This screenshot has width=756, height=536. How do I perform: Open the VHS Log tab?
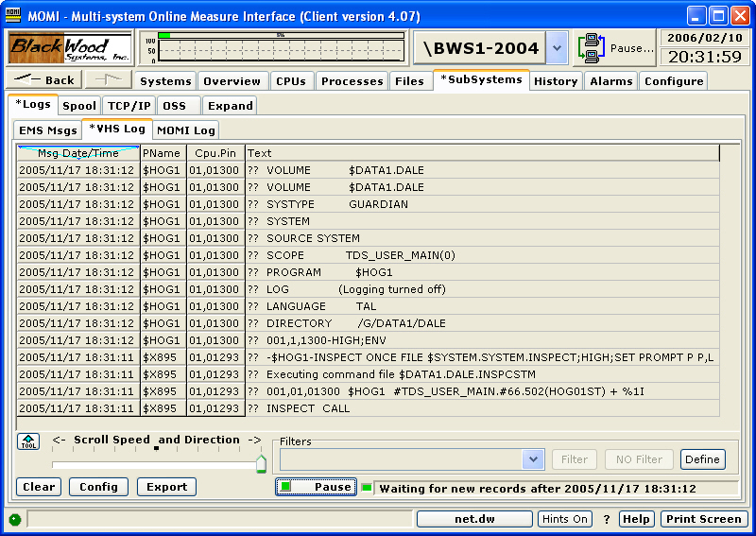coord(117,129)
